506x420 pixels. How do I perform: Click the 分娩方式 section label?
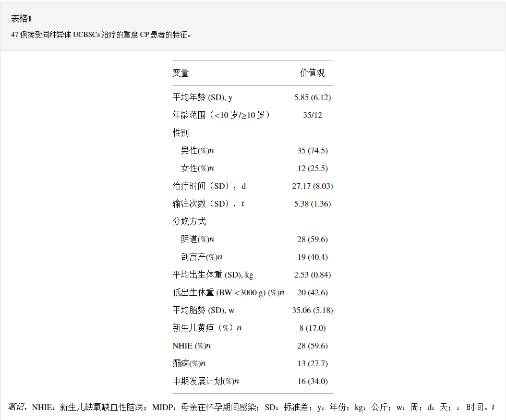click(189, 222)
